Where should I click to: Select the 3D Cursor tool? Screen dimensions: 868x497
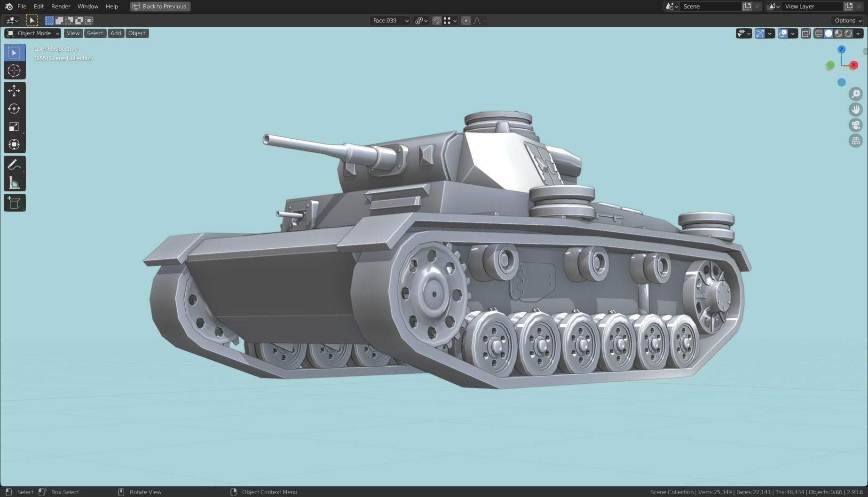point(15,71)
